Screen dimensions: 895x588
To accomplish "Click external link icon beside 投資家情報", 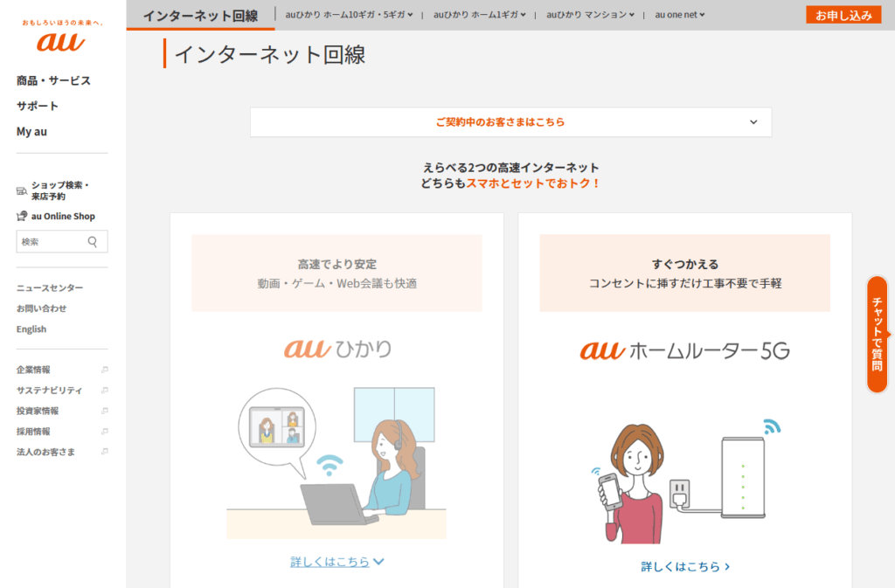I will click(x=105, y=411).
